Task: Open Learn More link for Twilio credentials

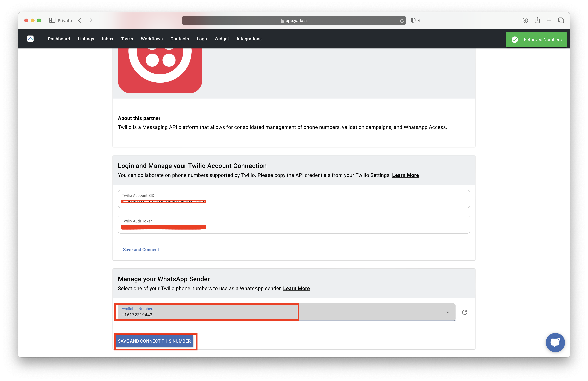Action: [405, 175]
